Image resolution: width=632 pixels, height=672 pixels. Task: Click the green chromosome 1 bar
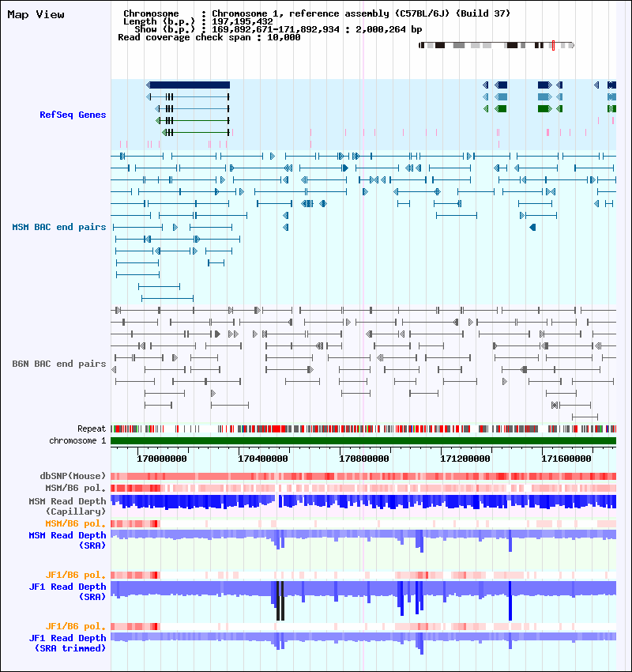click(x=363, y=441)
